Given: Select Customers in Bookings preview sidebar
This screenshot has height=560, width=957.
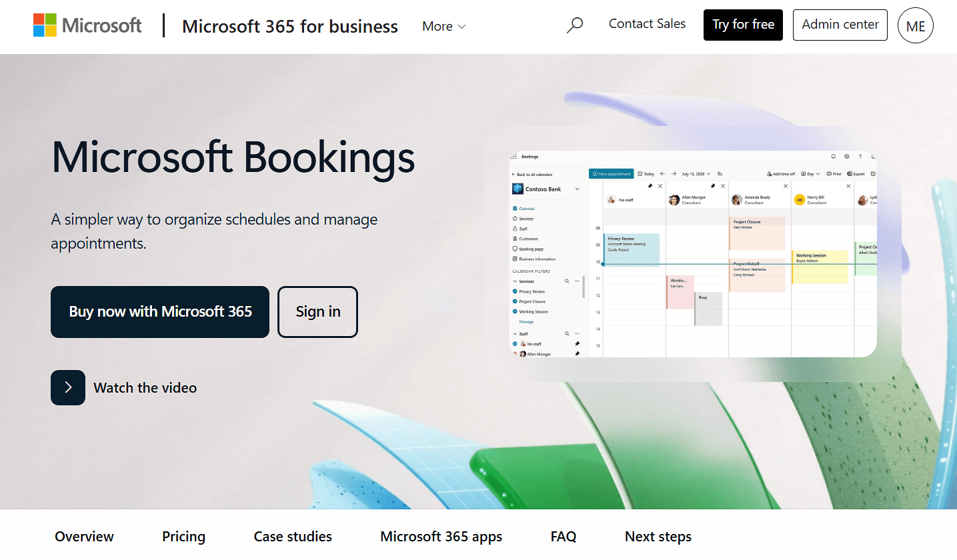Looking at the screenshot, I should pos(526,239).
